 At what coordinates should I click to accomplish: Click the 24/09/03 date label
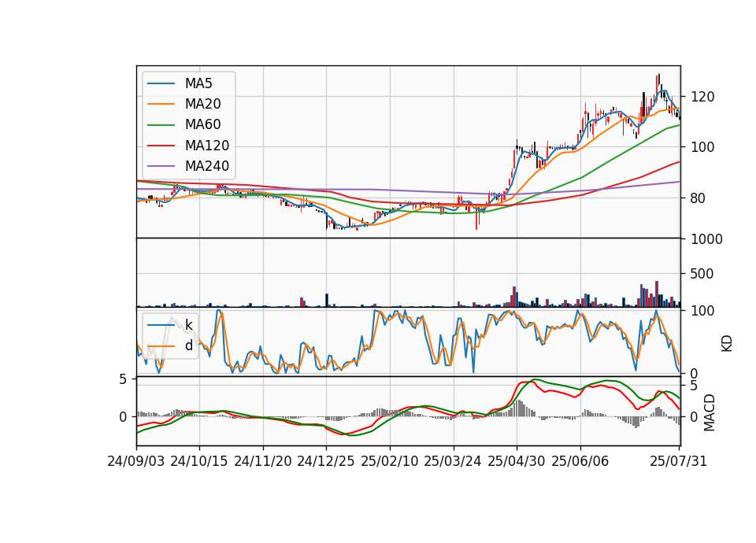[136, 461]
